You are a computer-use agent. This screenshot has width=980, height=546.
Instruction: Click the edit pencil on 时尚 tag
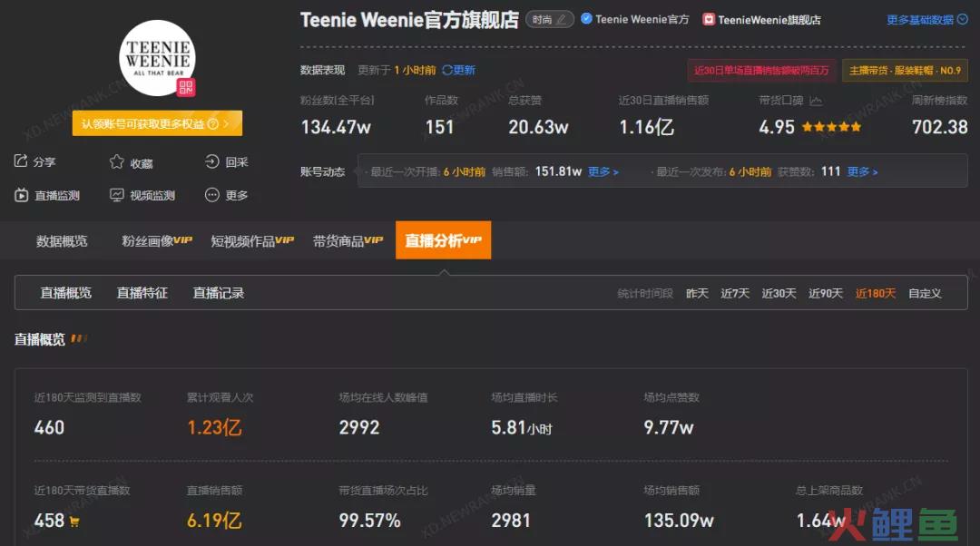pos(562,20)
